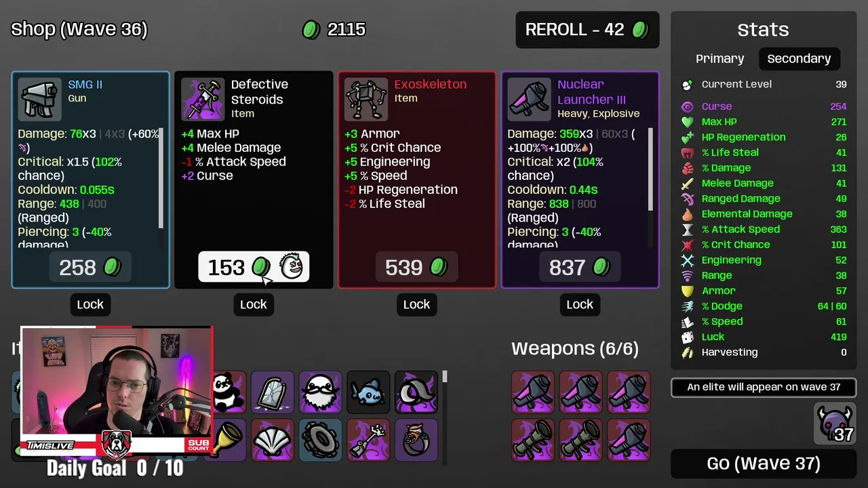Select first Nuclear Launcher in Weapons
This screenshot has height=488, width=868.
pos(533,392)
